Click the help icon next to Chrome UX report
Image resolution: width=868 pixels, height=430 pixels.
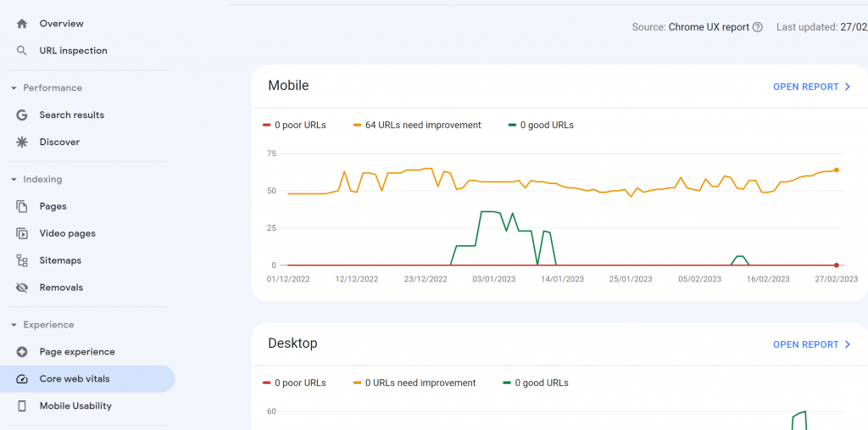[758, 27]
